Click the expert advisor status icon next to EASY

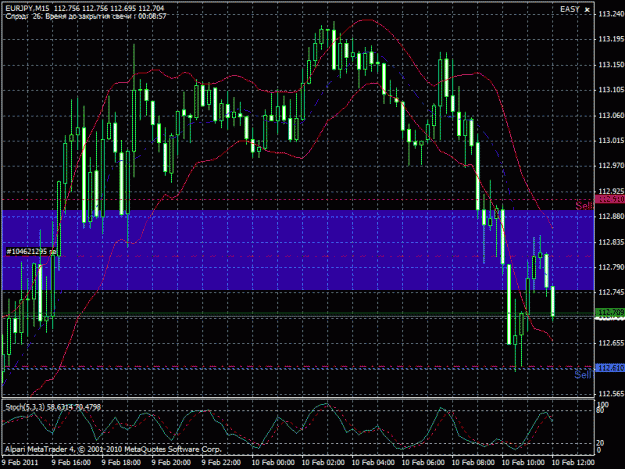pyautogui.click(x=587, y=10)
